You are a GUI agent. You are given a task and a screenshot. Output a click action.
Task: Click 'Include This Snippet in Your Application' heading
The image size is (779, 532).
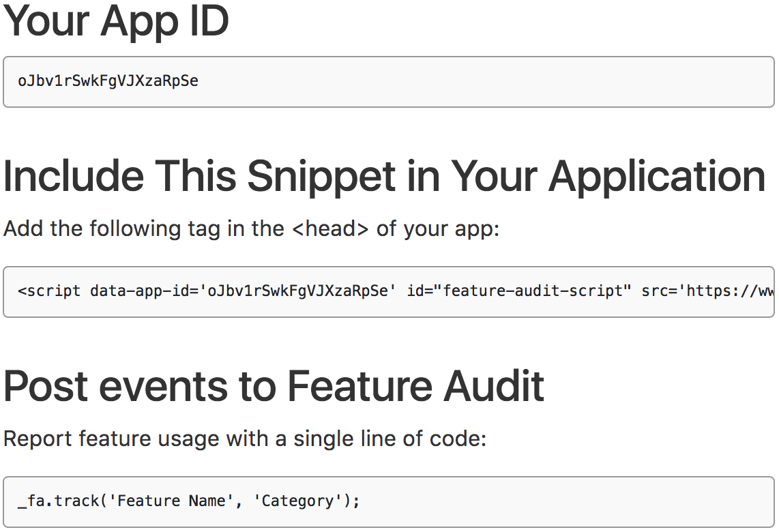coord(384,177)
